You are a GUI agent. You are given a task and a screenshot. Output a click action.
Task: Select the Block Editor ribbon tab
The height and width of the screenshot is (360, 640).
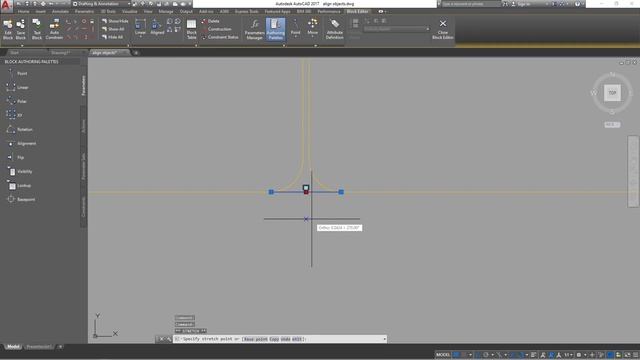tap(357, 11)
